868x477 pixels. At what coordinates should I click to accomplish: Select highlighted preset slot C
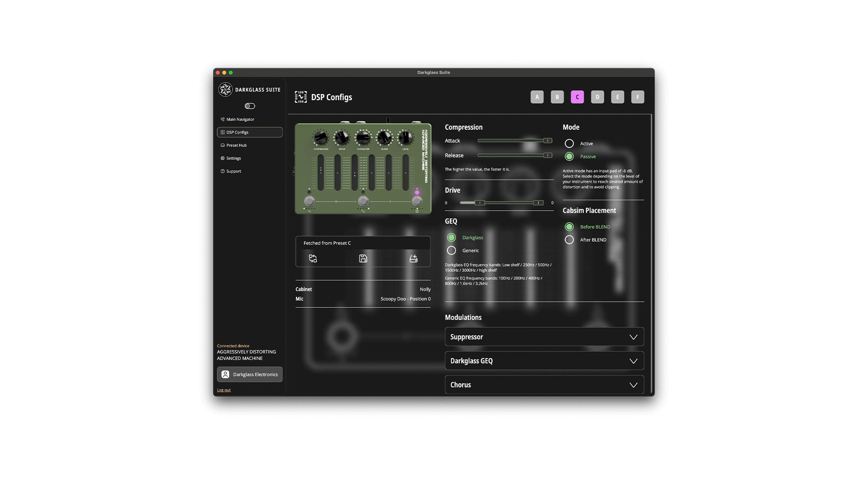coord(577,97)
